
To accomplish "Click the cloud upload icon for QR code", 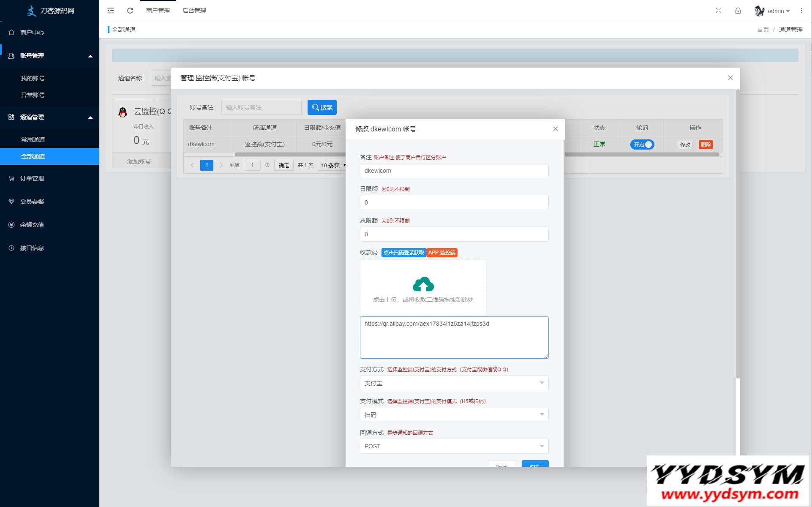I will [423, 284].
